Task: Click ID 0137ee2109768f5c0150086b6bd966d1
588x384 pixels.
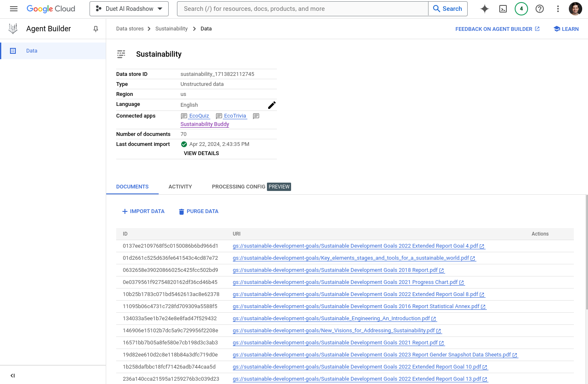Action: 170,246
